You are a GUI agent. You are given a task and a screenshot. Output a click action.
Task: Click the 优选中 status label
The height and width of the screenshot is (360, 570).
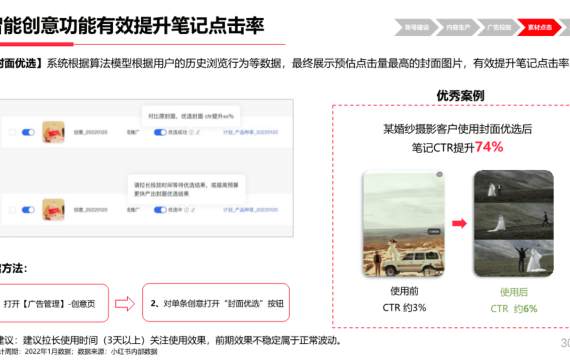(175, 210)
